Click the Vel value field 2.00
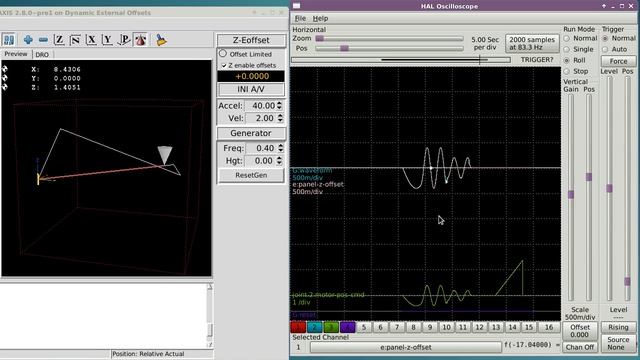This screenshot has height=360, width=640. pyautogui.click(x=261, y=118)
